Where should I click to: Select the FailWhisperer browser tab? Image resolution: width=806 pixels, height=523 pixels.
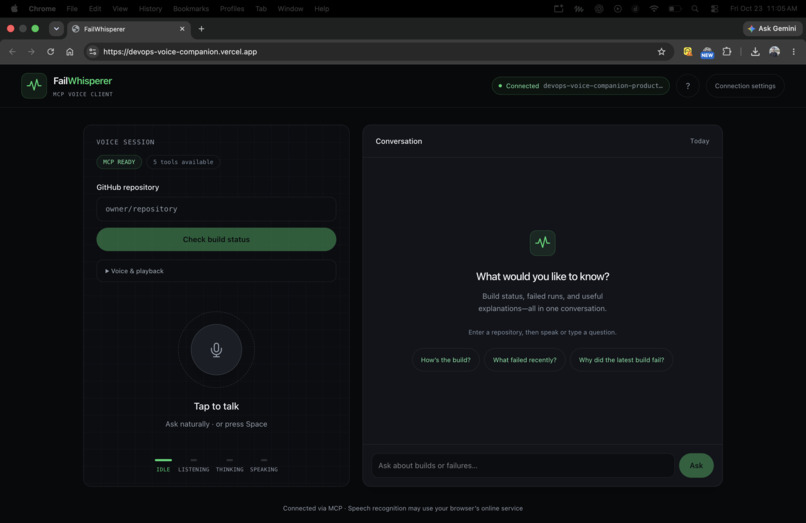pyautogui.click(x=129, y=29)
